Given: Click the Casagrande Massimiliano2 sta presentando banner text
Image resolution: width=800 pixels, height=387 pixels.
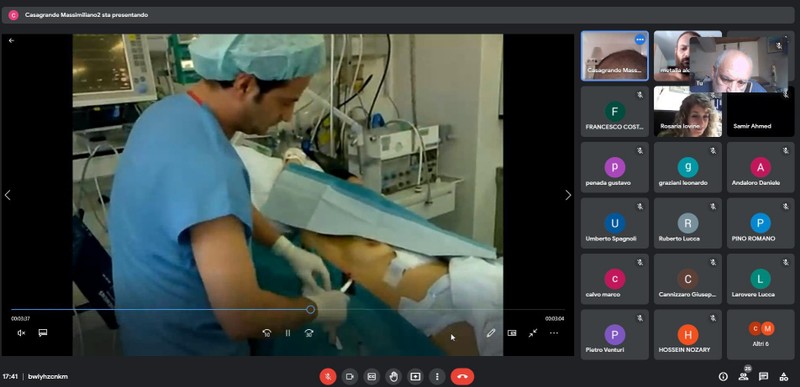Looking at the screenshot, I should pos(86,15).
